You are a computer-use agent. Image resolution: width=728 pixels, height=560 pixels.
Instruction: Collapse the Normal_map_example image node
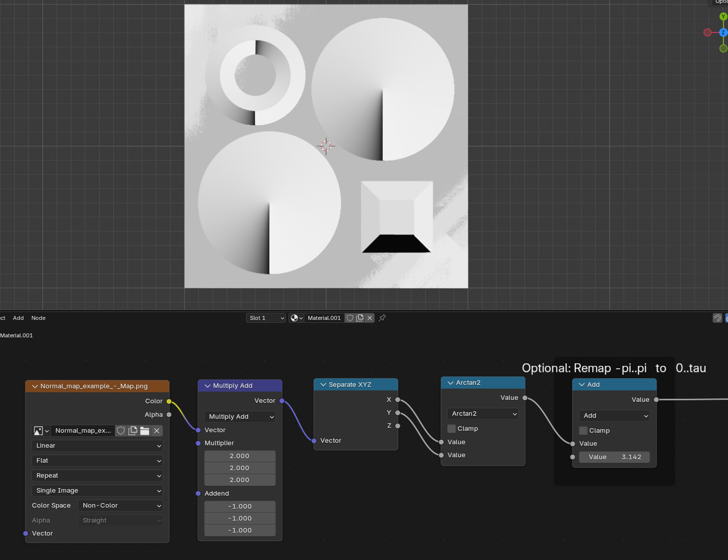tap(35, 386)
